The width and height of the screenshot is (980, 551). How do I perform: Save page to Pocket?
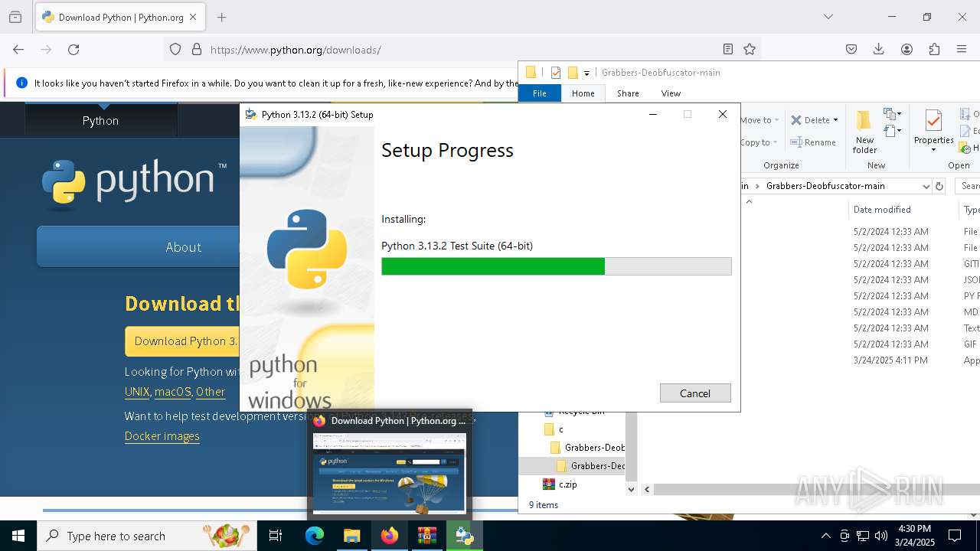(851, 49)
